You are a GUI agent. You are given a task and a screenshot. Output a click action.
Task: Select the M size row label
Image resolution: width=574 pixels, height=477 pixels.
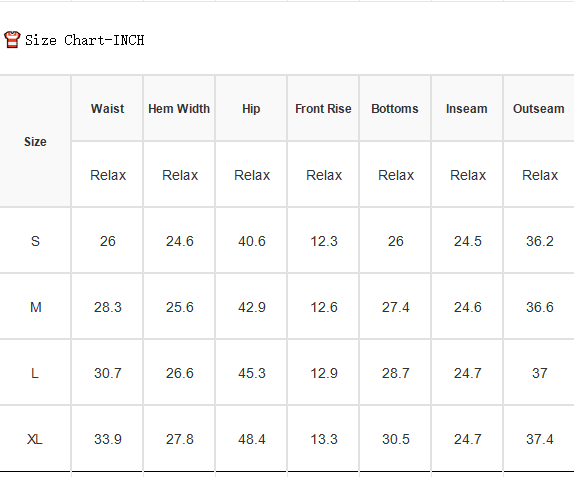pos(36,307)
